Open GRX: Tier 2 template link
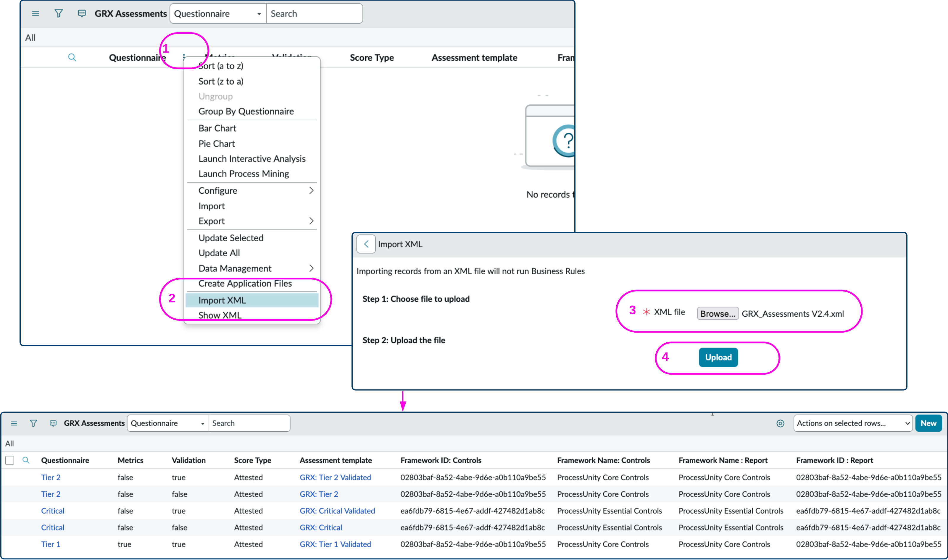Image resolution: width=948 pixels, height=560 pixels. 319,494
